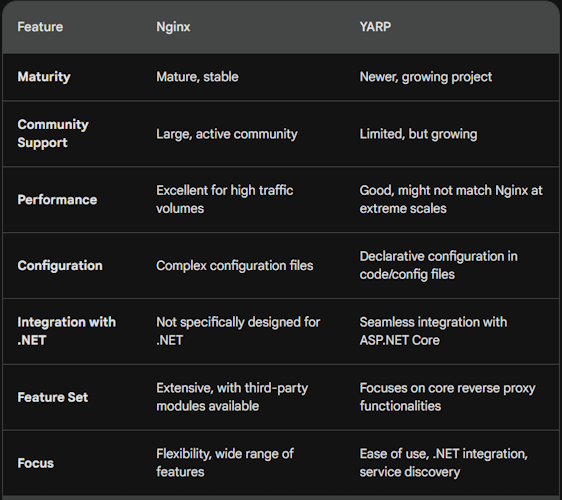562x500 pixels.
Task: Select the Configuration row label
Action: click(x=60, y=266)
